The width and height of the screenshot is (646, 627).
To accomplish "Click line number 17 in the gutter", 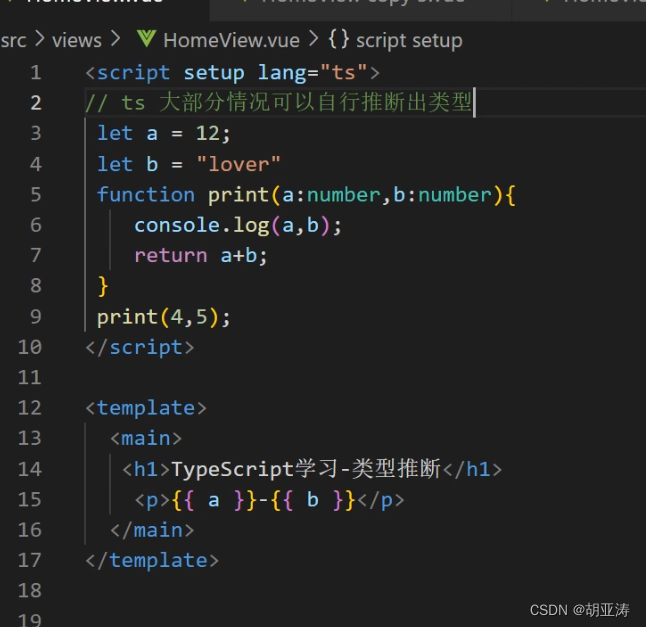I will [30, 560].
